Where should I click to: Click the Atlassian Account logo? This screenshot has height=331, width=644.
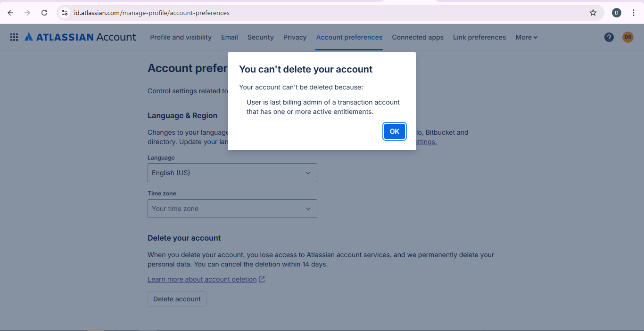(80, 37)
